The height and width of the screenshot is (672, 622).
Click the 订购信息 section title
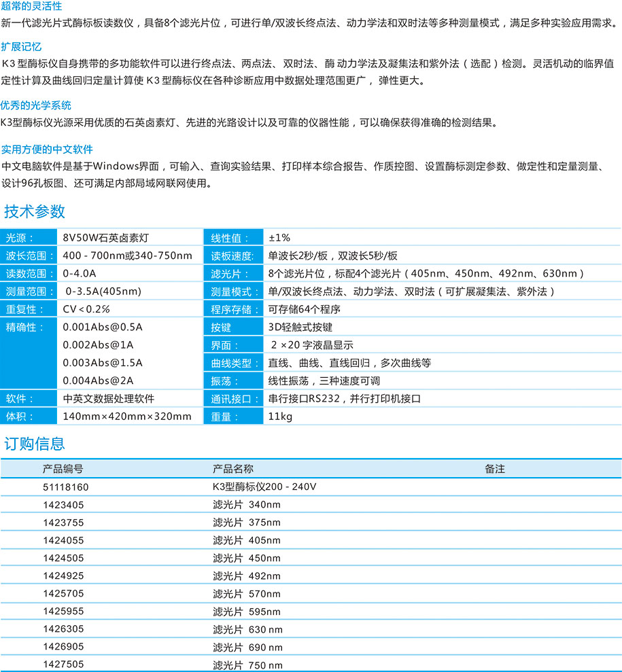[x=34, y=444]
